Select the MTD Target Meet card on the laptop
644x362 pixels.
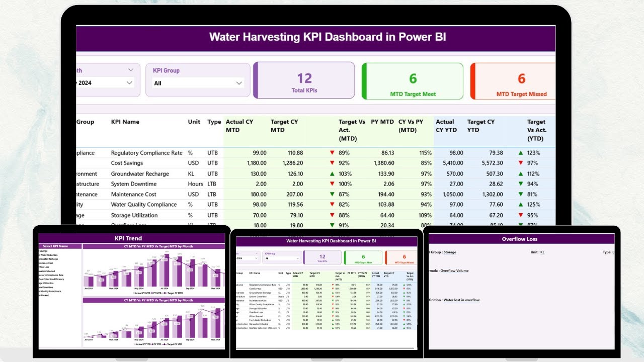coord(413,81)
